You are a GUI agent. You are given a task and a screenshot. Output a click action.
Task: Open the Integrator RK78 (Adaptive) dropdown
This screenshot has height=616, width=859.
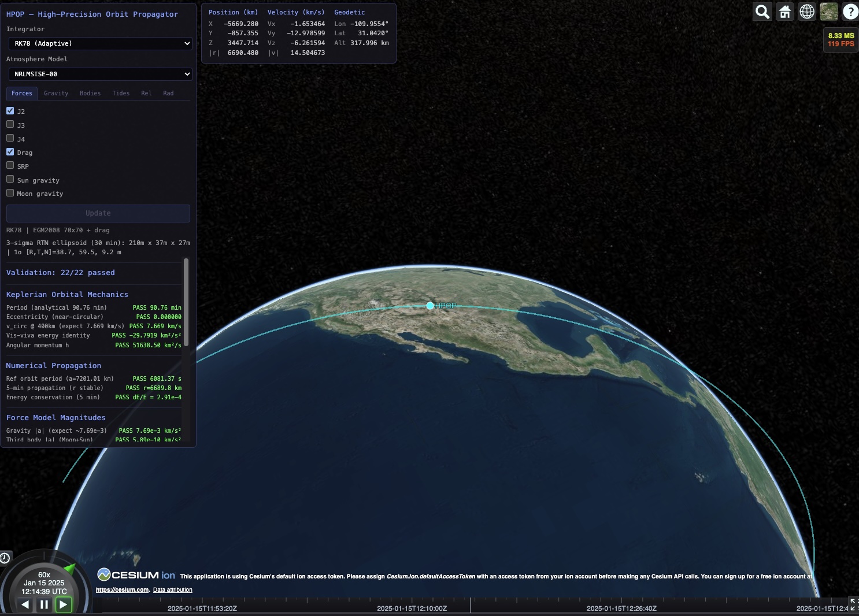[x=100, y=43]
